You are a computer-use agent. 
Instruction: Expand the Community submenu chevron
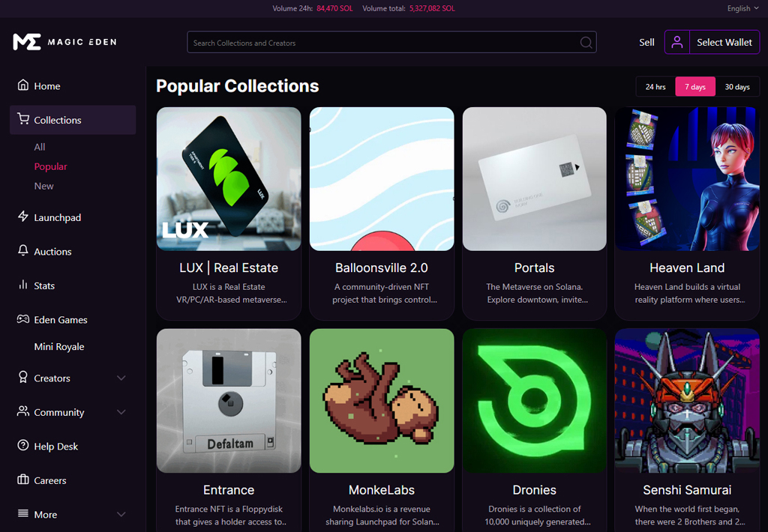[x=121, y=412]
